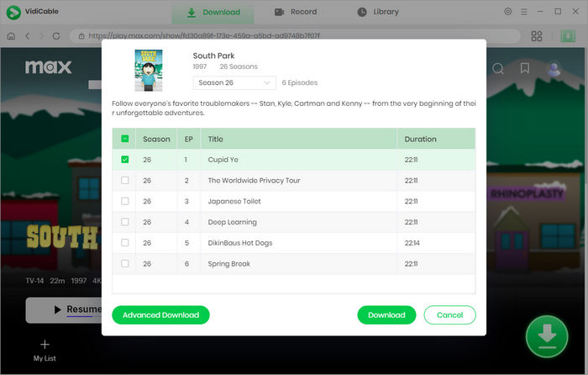
Task: Check the DikinBaus Hot Dogs checkbox
Action: point(125,243)
